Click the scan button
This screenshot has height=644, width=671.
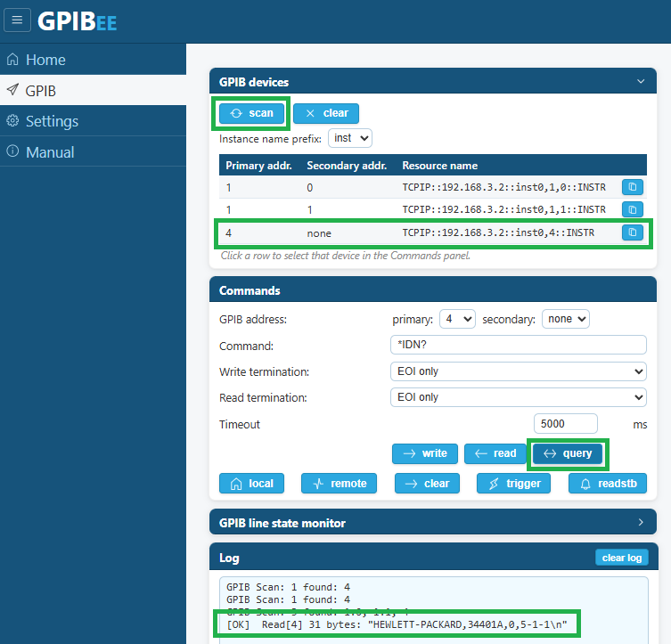pos(251,113)
